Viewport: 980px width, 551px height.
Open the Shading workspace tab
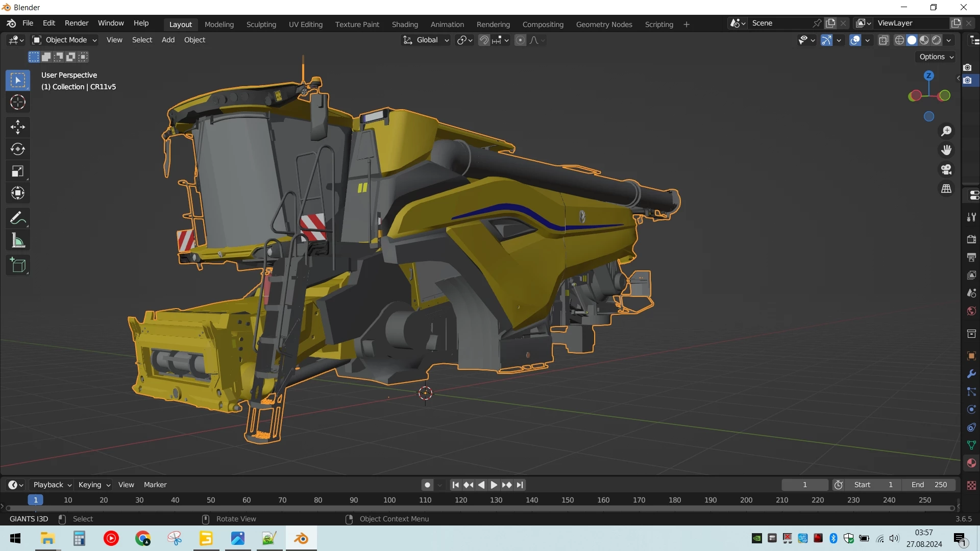click(405, 24)
